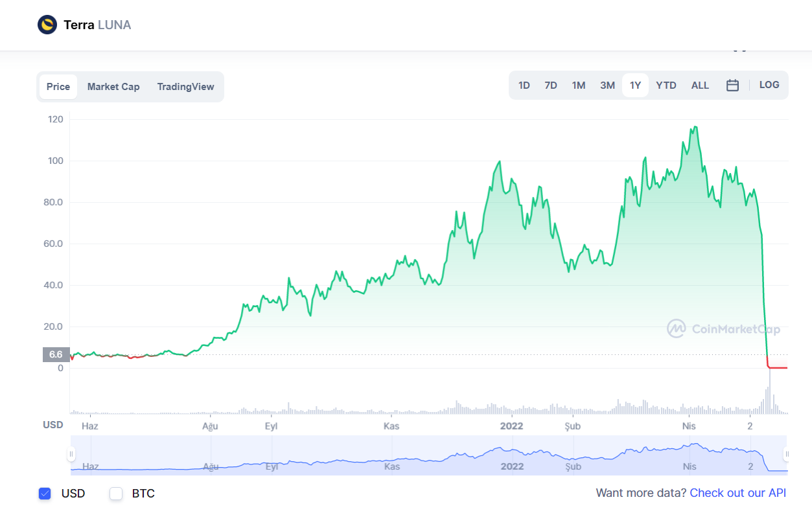The image size is (812, 515).
Task: Select the 7D time range
Action: 550,86
